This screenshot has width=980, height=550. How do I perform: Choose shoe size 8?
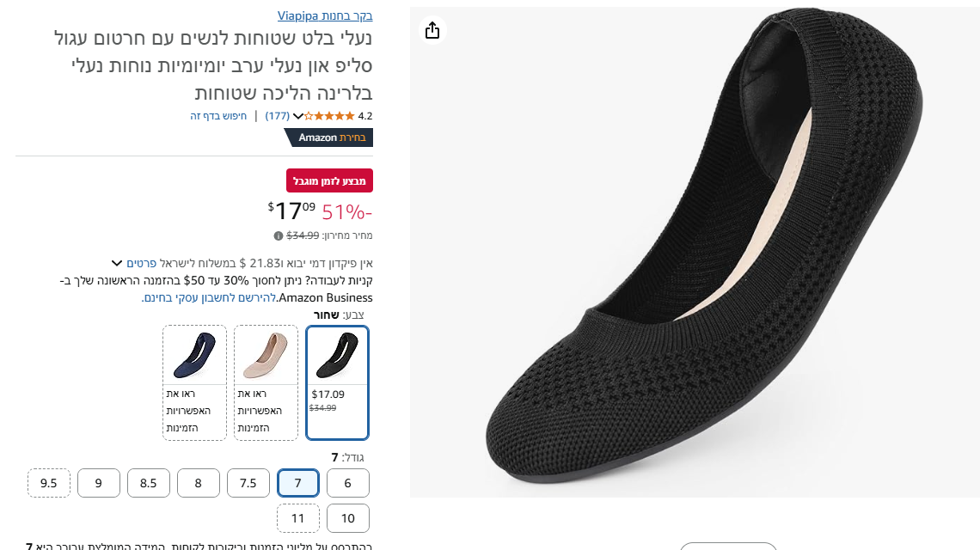[199, 483]
